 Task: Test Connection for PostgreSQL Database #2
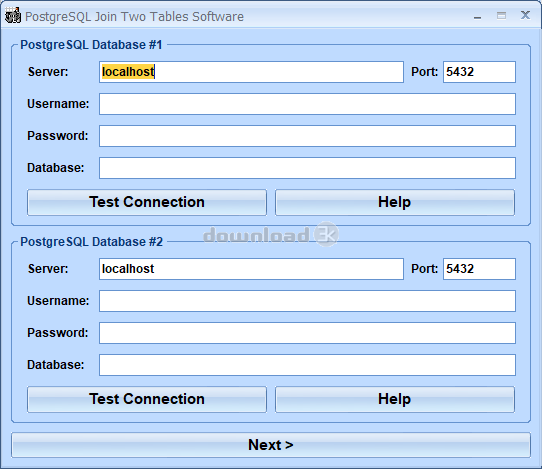pyautogui.click(x=147, y=399)
